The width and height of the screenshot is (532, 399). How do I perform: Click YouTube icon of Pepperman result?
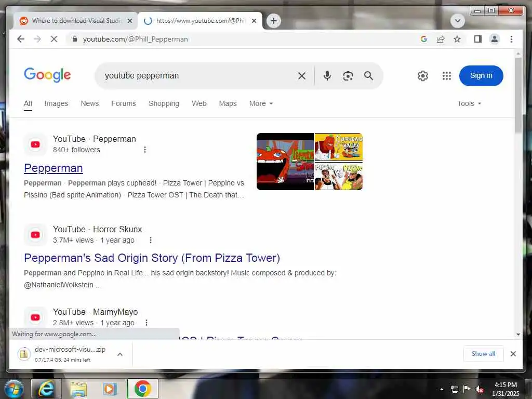(x=35, y=144)
